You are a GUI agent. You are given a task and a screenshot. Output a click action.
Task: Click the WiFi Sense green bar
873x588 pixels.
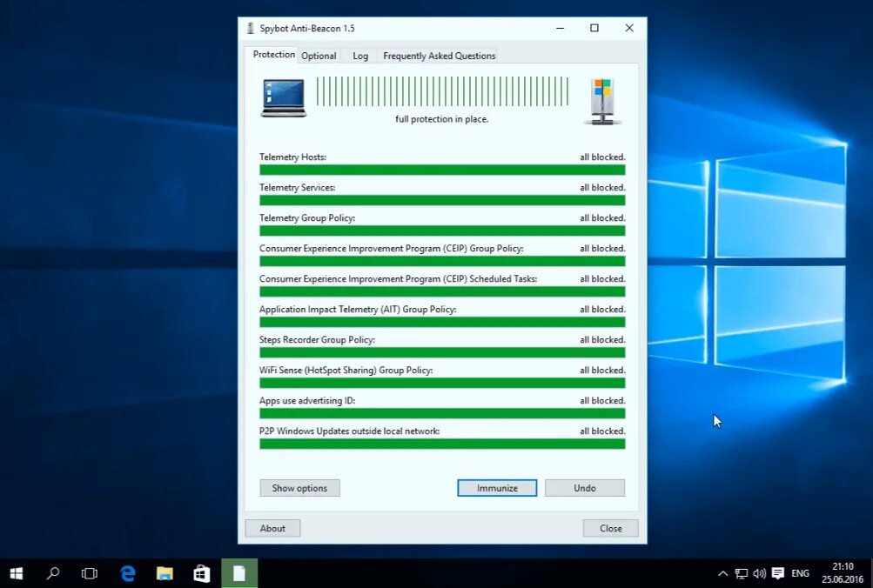pyautogui.click(x=442, y=383)
